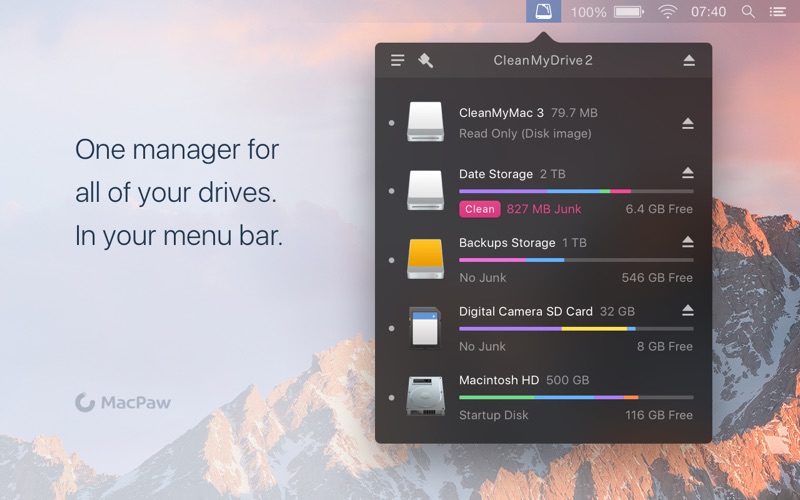Screen dimensions: 800x500
Task: Eject the Date Storage drive
Action: [688, 173]
